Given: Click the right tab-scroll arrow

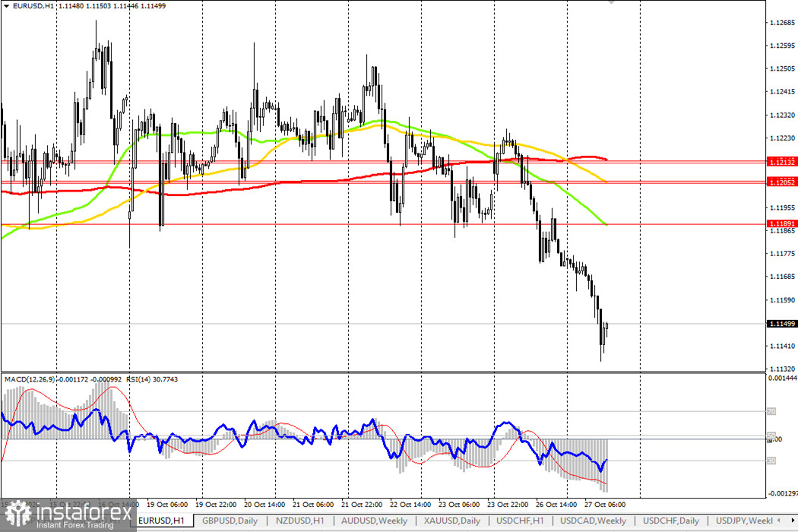Looking at the screenshot, I should tap(793, 521).
